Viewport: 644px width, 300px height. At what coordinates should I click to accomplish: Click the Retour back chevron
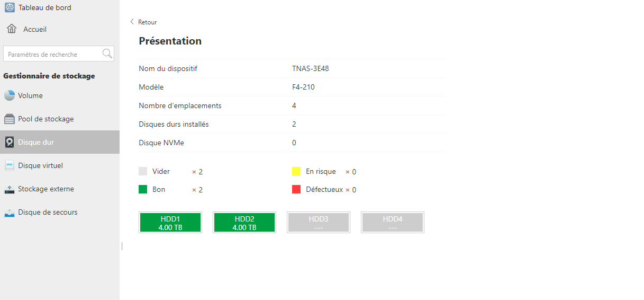coord(132,22)
